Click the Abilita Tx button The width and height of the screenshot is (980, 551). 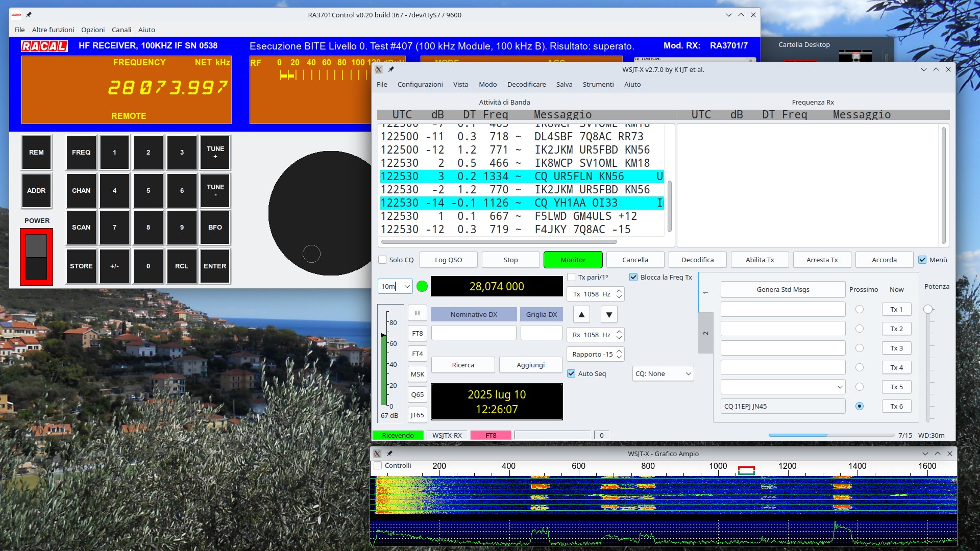[x=759, y=260]
